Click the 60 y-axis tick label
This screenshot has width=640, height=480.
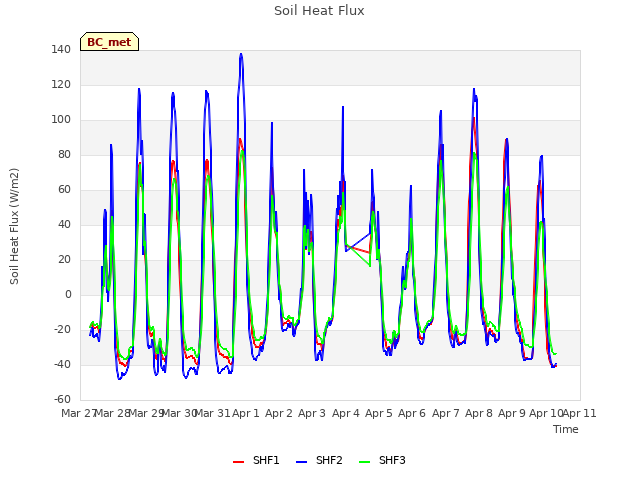pyautogui.click(x=64, y=190)
